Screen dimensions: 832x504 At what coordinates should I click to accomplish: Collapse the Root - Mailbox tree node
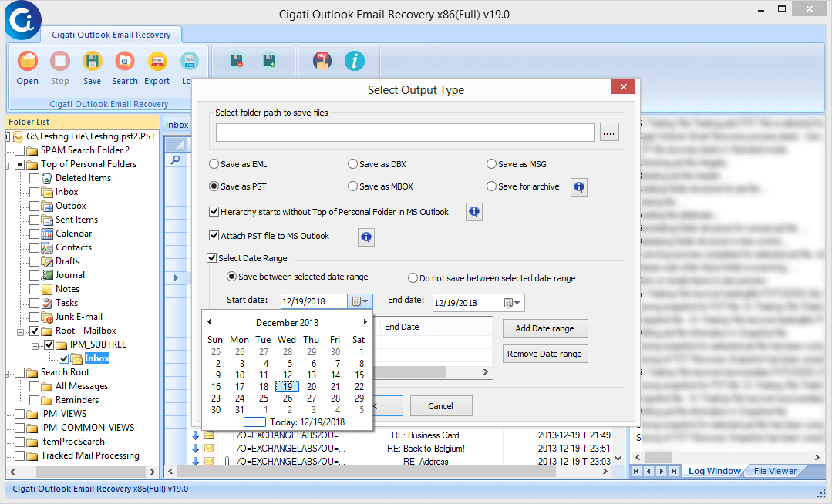tap(20, 332)
